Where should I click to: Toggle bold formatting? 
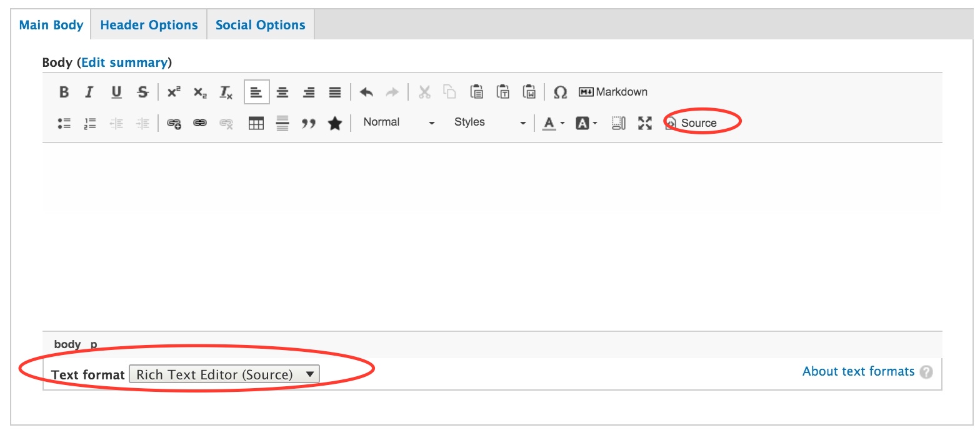(64, 92)
